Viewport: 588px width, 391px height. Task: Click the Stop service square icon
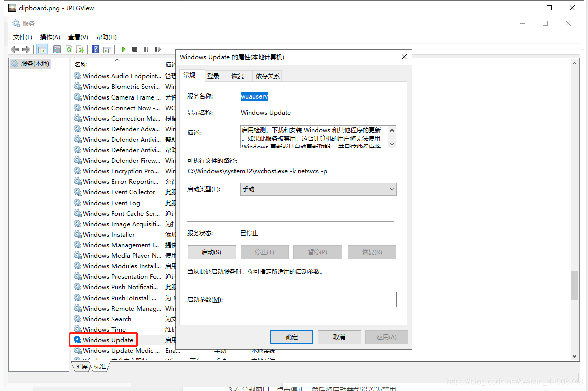pos(135,49)
